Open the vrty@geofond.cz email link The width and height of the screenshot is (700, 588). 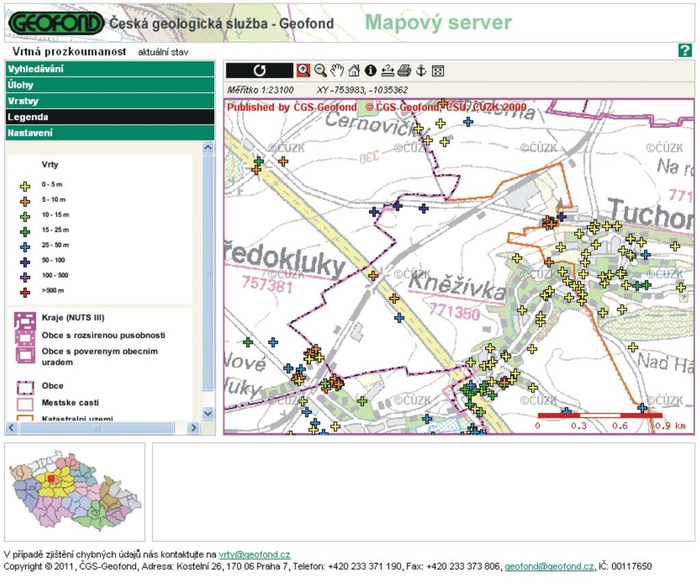[x=254, y=554]
